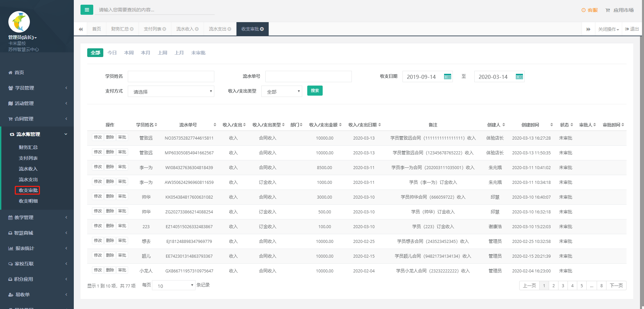Select the 未审批 filter tab

tap(198, 53)
